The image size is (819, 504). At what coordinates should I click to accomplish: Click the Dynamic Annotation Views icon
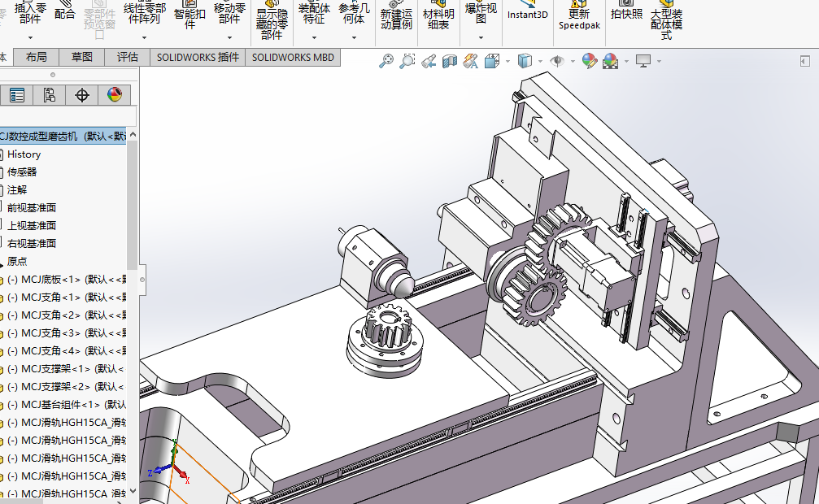470,61
